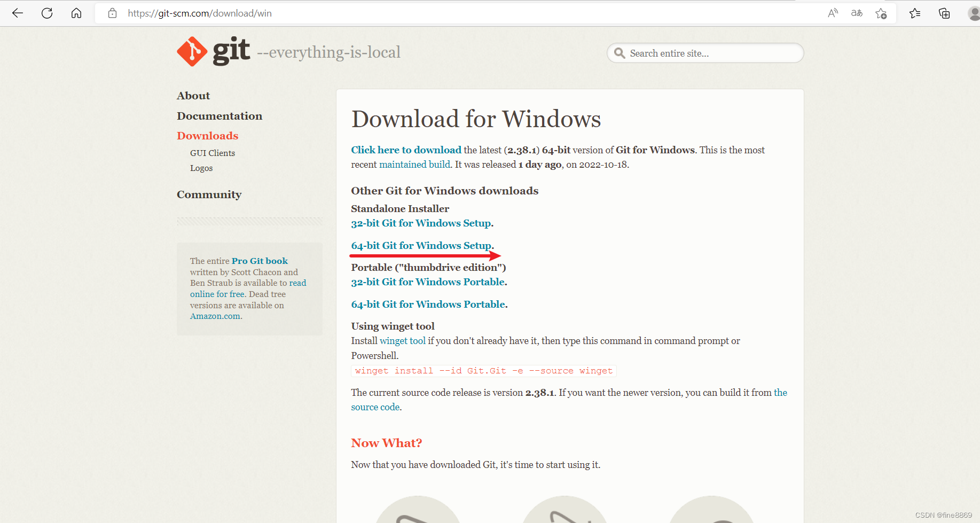980x523 pixels.
Task: Open the Amazon.com link
Action: 215,316
